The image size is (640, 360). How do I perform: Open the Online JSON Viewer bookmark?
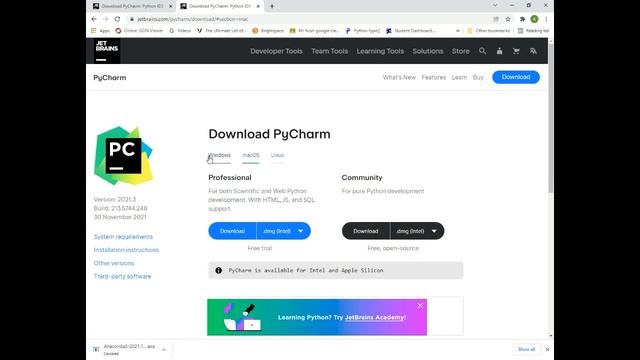coord(139,31)
